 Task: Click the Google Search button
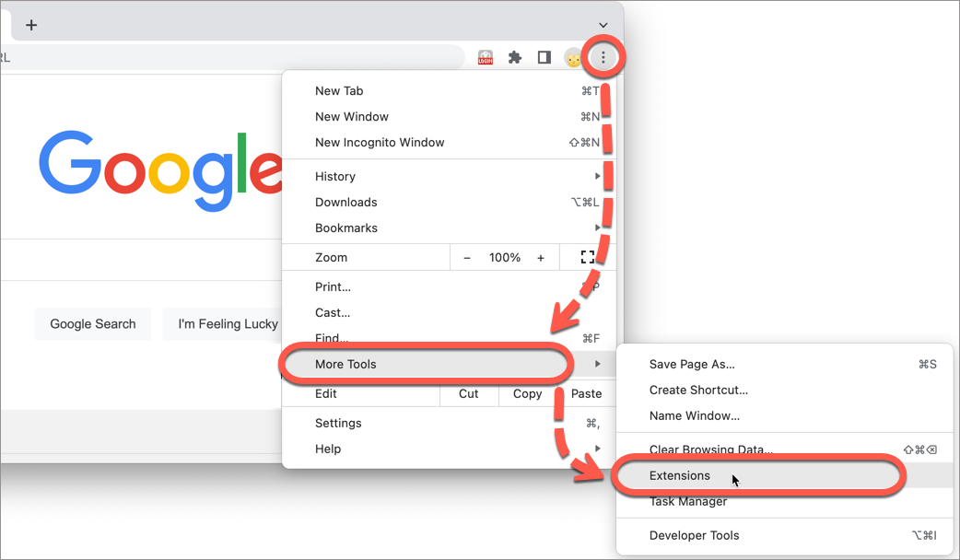tap(93, 324)
